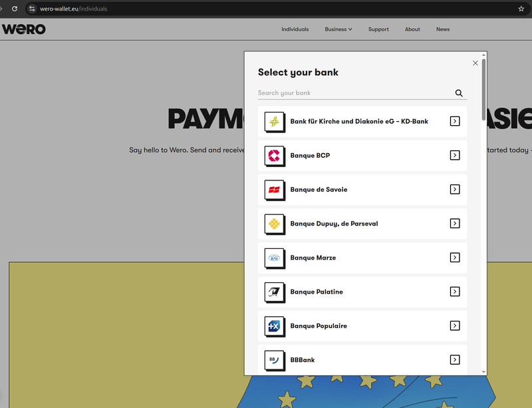Open the arrow next to Banque de Savoie

pos(455,189)
